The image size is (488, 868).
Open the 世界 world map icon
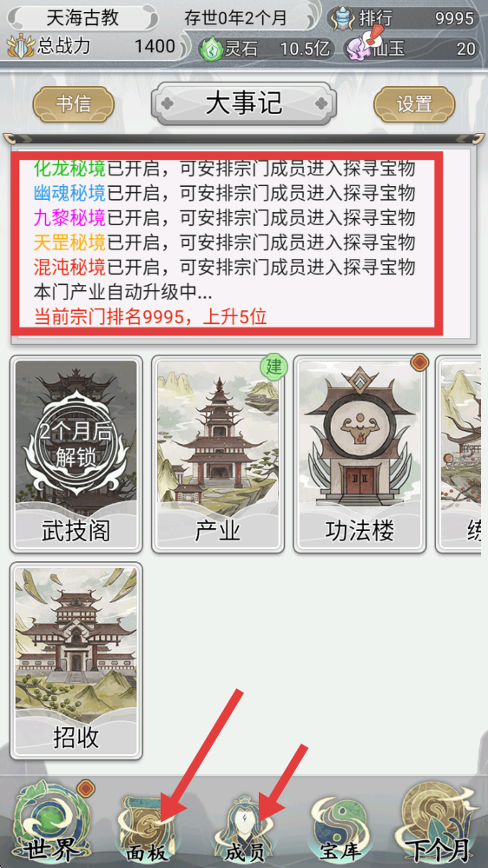point(51,822)
